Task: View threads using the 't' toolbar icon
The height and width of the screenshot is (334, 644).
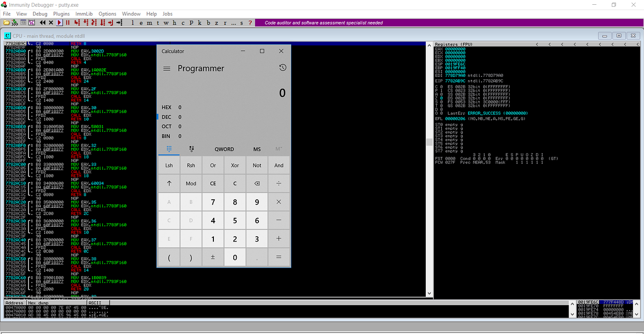Action: click(x=157, y=22)
